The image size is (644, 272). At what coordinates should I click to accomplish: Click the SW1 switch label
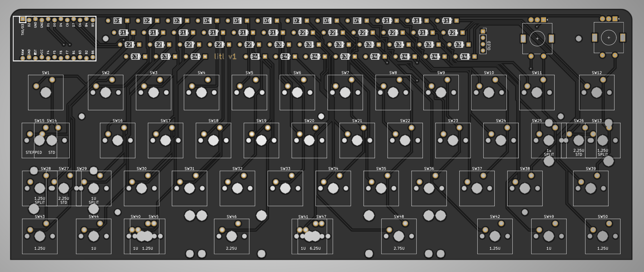point(46,73)
